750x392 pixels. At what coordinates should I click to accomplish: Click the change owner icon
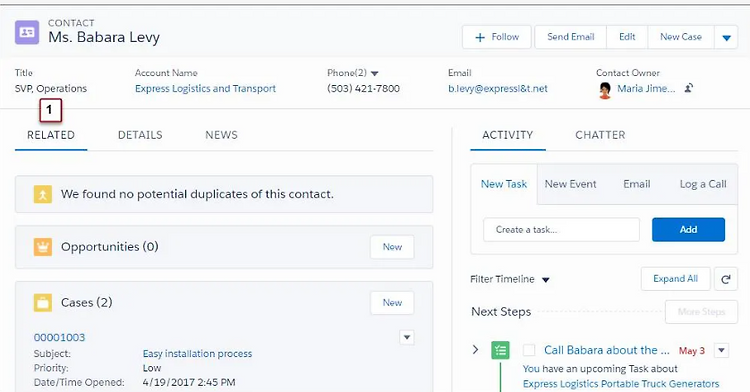pyautogui.click(x=689, y=88)
